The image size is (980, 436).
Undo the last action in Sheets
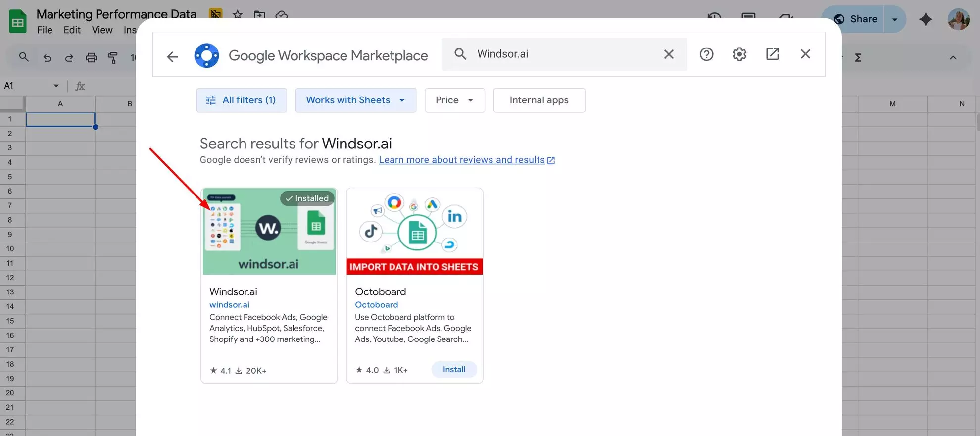[x=47, y=57]
